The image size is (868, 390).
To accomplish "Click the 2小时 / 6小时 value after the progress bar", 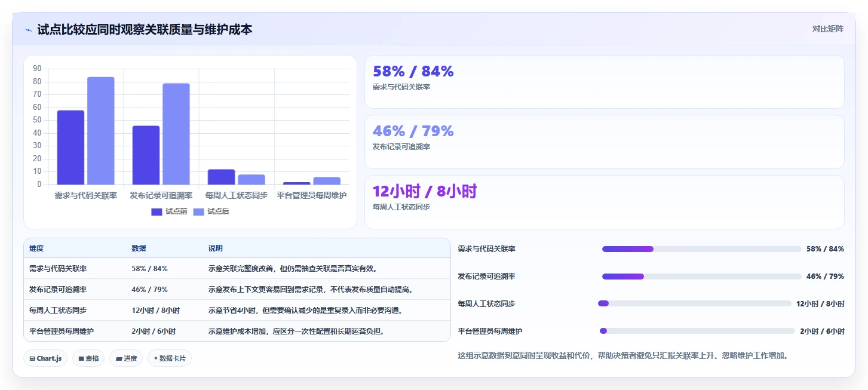I will (x=822, y=331).
